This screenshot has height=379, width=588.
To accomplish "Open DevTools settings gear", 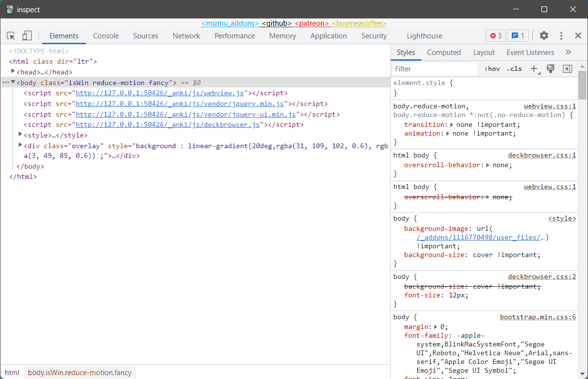I will (x=544, y=35).
